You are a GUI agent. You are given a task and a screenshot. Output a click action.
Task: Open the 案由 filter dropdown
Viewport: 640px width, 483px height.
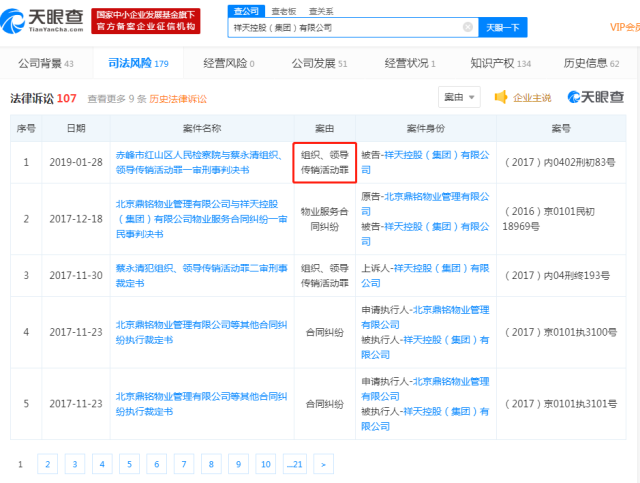459,98
